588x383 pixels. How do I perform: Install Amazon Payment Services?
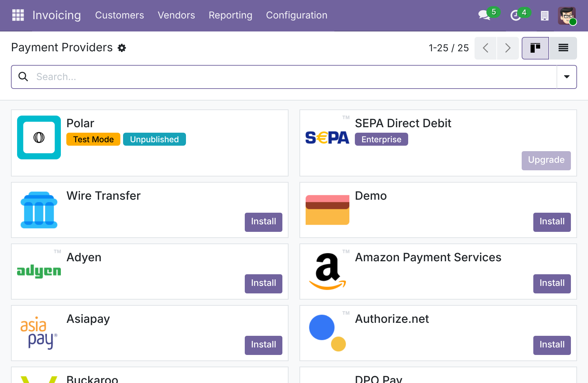click(x=552, y=284)
